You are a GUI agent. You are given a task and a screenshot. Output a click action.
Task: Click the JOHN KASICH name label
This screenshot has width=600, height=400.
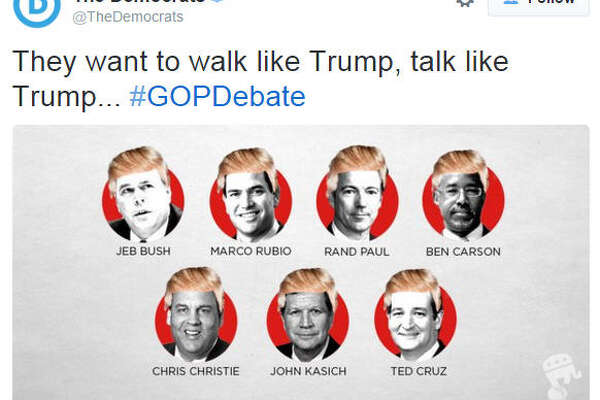coord(308,371)
